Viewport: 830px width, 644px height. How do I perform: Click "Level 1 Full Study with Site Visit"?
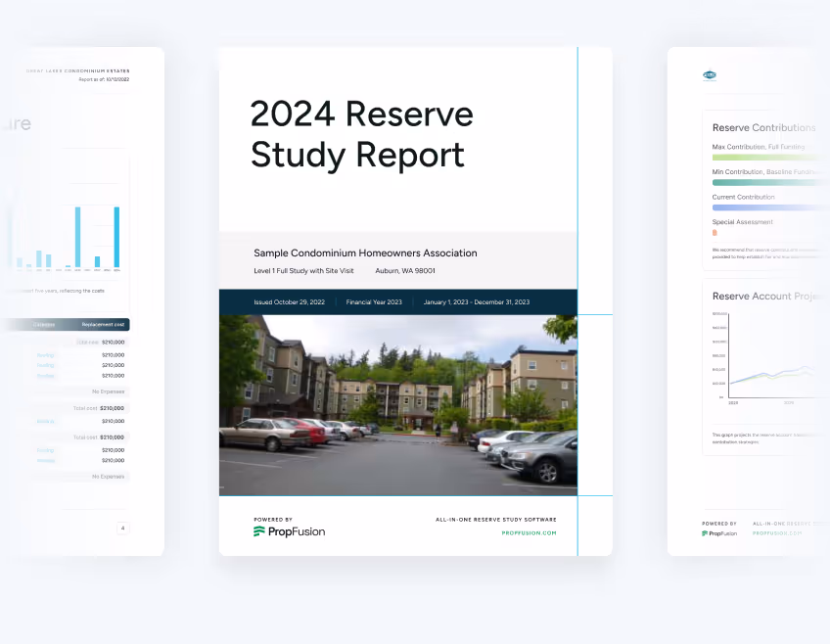(303, 270)
